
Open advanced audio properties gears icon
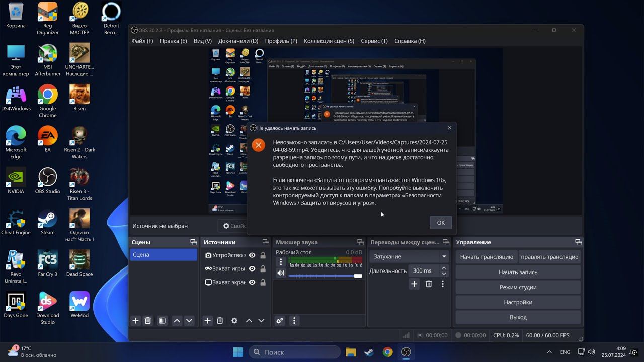[x=280, y=321]
